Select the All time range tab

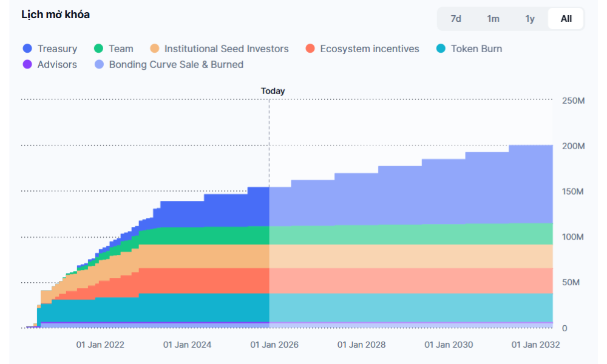[566, 19]
